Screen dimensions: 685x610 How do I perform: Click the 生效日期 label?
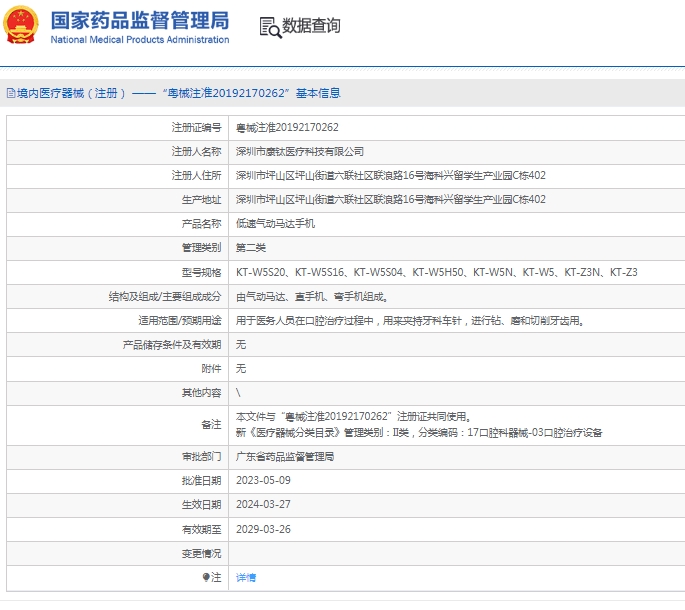(x=201, y=505)
